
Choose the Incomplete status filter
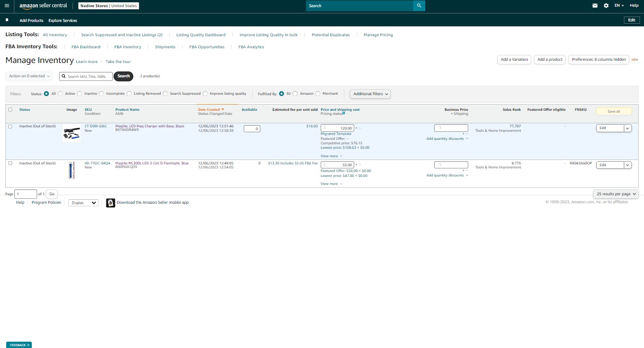point(102,94)
